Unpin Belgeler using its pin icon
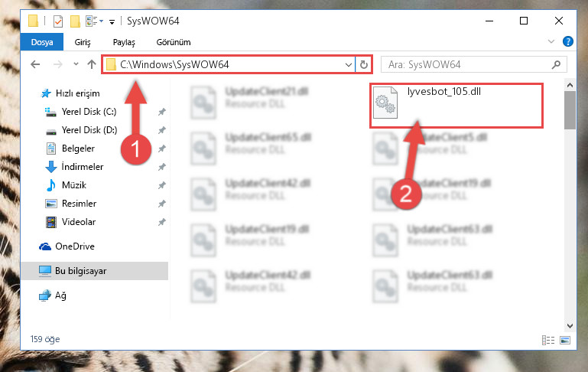 (x=161, y=148)
